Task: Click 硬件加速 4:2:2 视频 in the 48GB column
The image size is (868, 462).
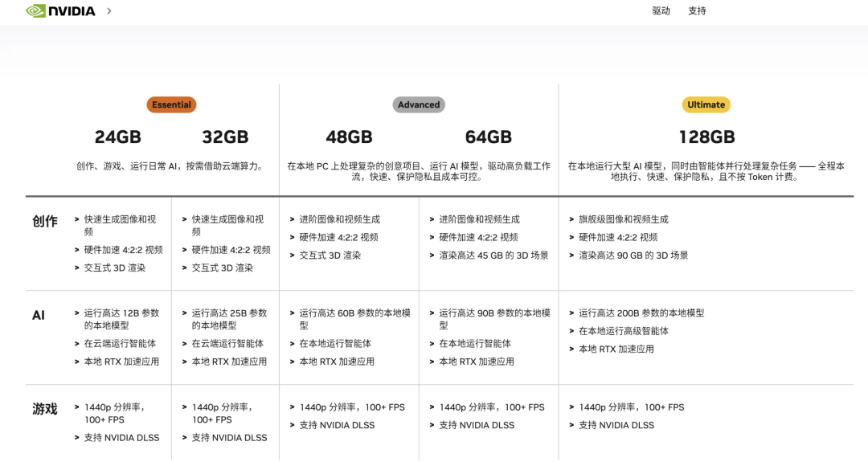Action: click(339, 237)
